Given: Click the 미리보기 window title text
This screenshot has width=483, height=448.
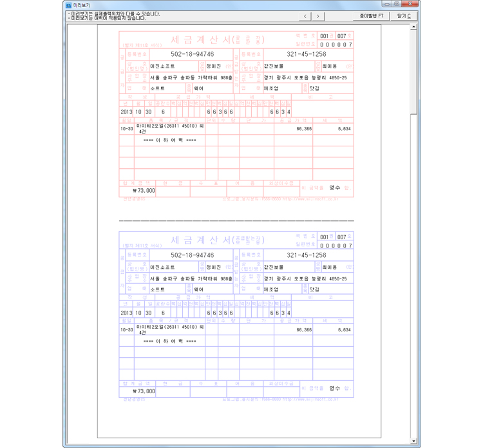Looking at the screenshot, I should [82, 5].
